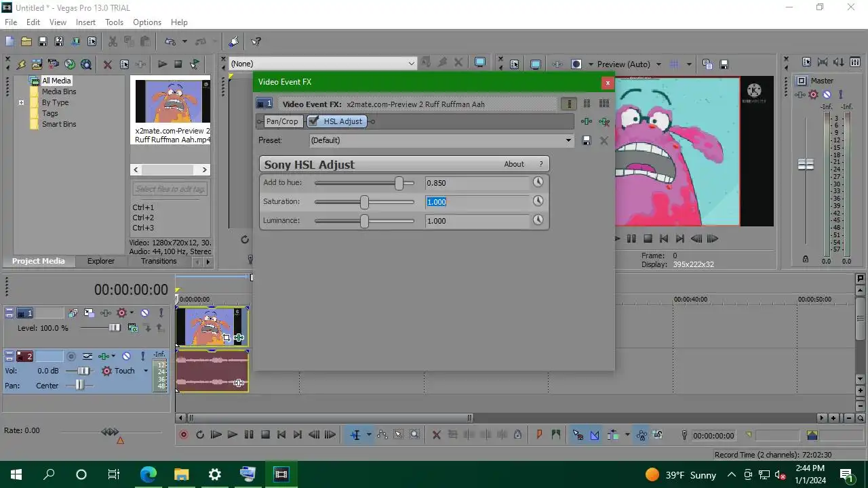
Task: Click the Event FX icon on the video clip
Action: pyautogui.click(x=239, y=337)
